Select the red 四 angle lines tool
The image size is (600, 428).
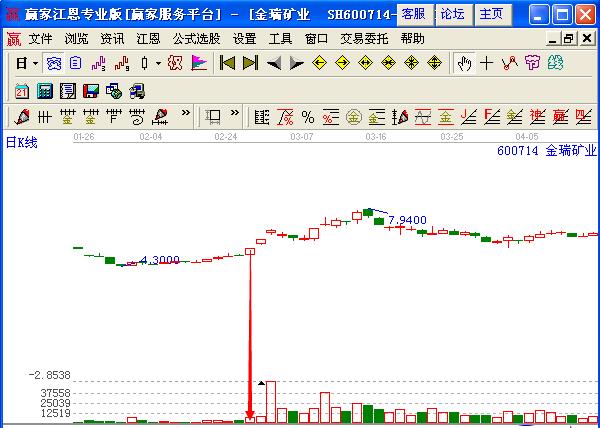(x=583, y=117)
